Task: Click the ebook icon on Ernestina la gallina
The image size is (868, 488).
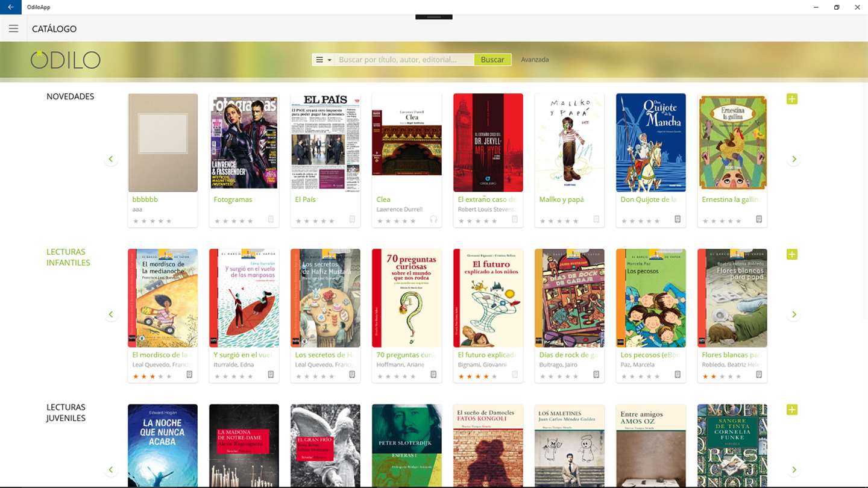Action: coord(759,219)
